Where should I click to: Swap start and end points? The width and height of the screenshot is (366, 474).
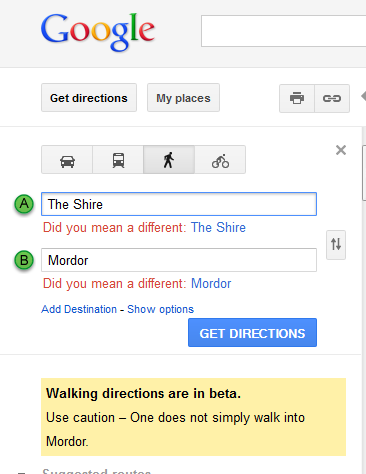pos(336,245)
